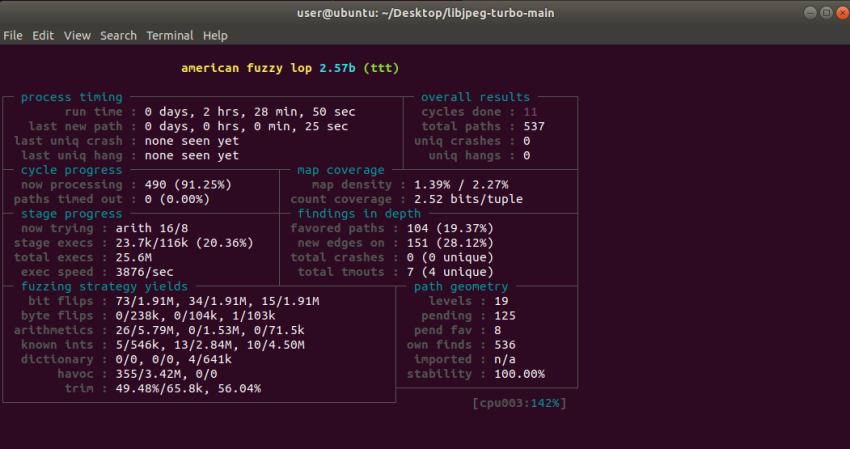Click the 'overall results' section header
850x449 pixels.
tap(475, 97)
